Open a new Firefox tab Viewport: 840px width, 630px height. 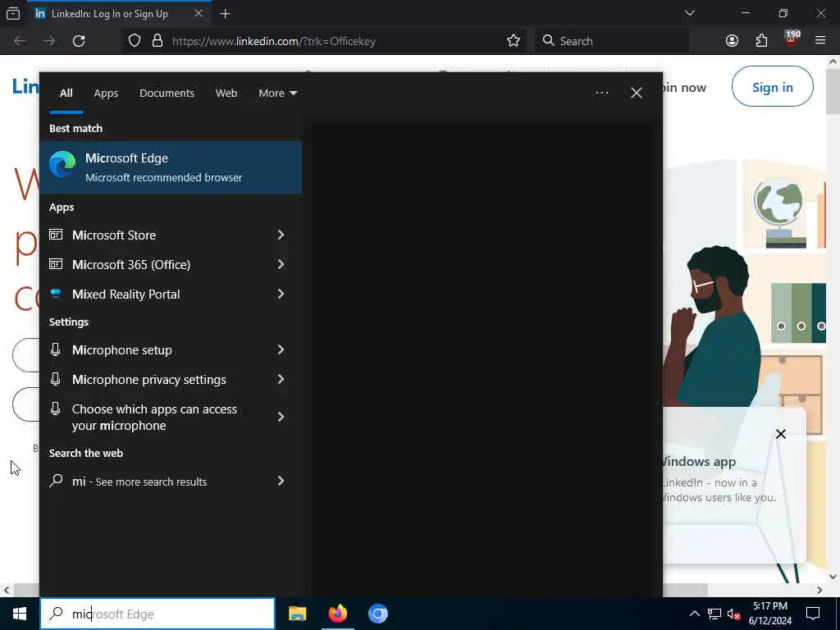tap(225, 14)
